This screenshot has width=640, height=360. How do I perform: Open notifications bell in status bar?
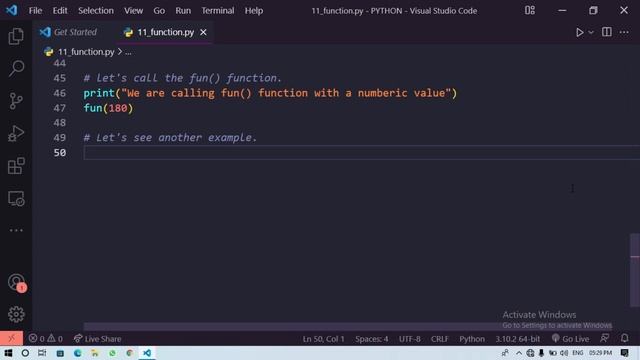click(x=624, y=338)
